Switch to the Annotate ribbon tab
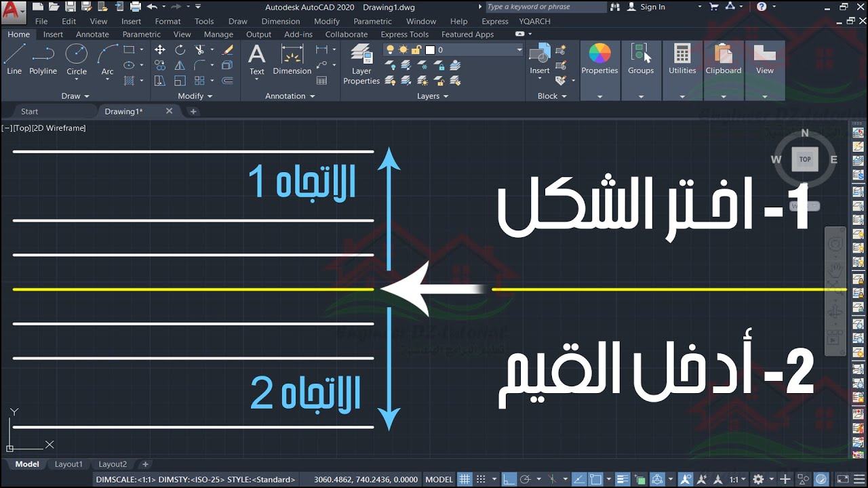This screenshot has height=488, width=868. click(92, 34)
